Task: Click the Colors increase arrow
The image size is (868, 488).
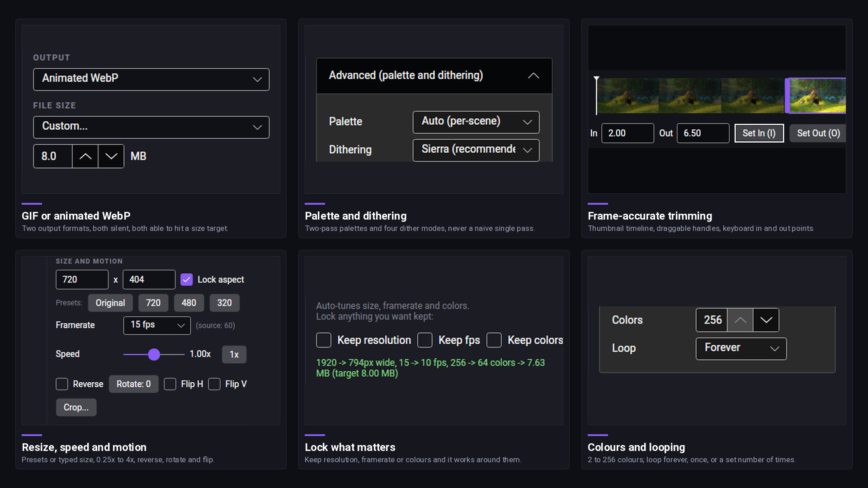Action: coord(740,320)
